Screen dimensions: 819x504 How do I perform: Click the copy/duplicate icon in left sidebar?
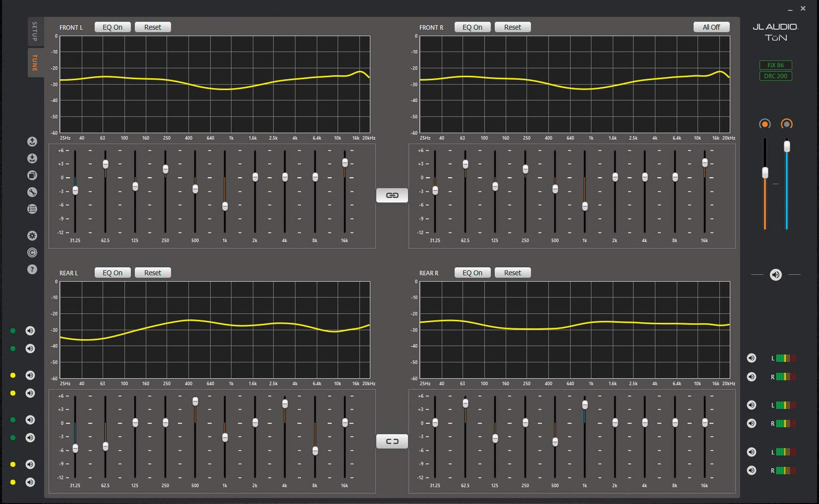point(32,176)
